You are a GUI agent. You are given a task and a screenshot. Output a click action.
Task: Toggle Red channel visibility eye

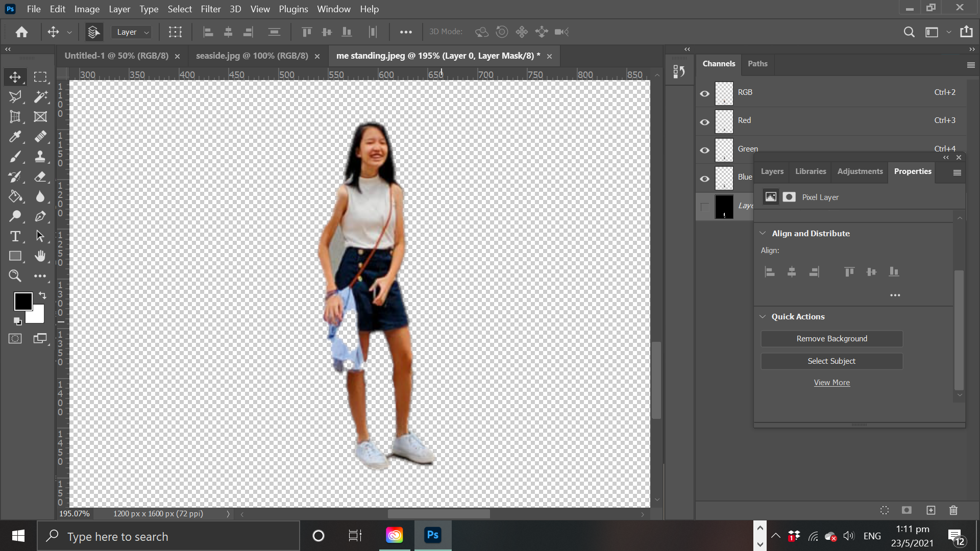[x=704, y=122]
